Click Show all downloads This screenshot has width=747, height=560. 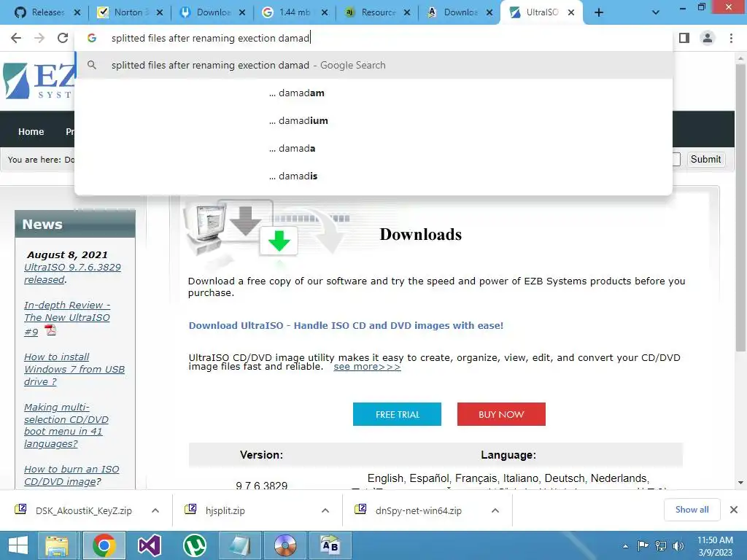[692, 510]
